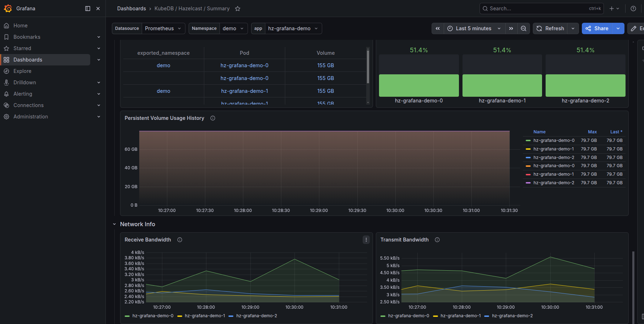Click info icon beside Persistent Volume Usage History
Viewport: 644px width, 324px height.
tap(213, 118)
